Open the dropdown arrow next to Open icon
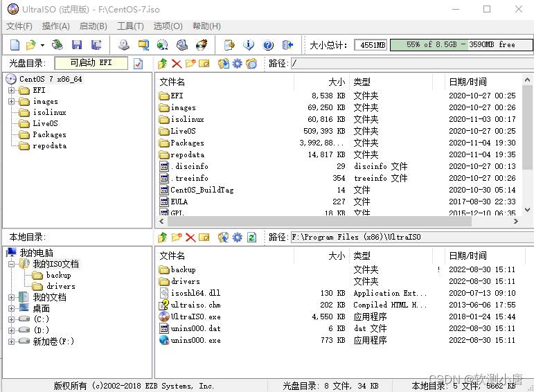This screenshot has width=534, height=392. pyautogui.click(x=42, y=45)
